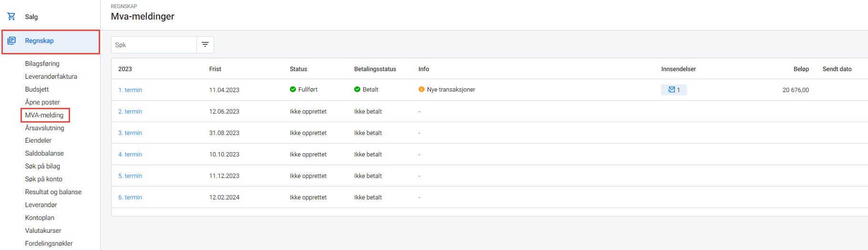
Task: Open Resultat og balanse
Action: click(53, 192)
